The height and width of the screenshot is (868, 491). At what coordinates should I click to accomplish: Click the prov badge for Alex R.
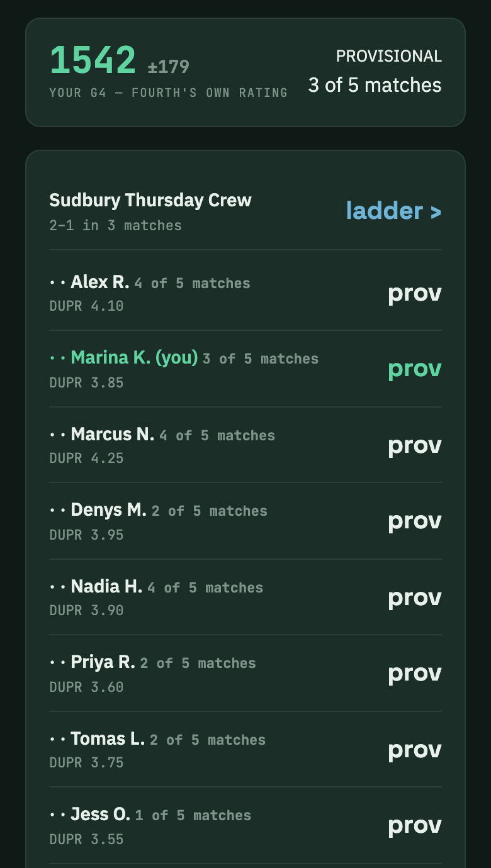point(415,294)
